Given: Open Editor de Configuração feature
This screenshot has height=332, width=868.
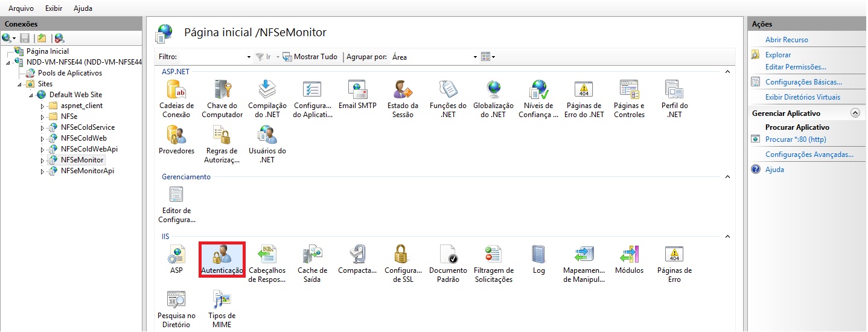Looking at the screenshot, I should pyautogui.click(x=176, y=204).
